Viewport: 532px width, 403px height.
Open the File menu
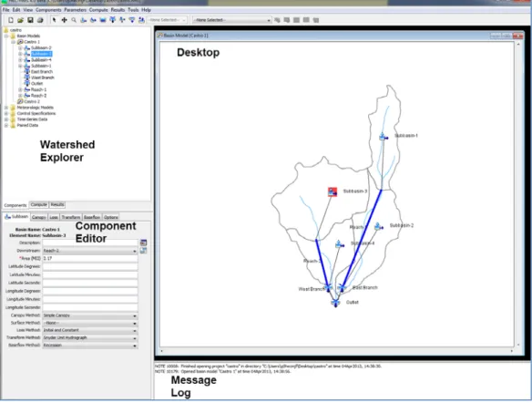(6, 10)
